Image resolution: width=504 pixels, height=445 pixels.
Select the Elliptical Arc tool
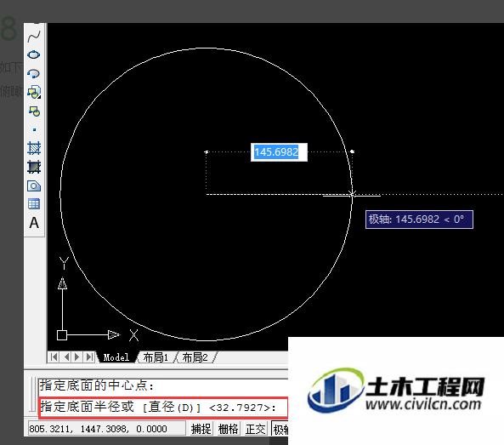click(x=34, y=74)
